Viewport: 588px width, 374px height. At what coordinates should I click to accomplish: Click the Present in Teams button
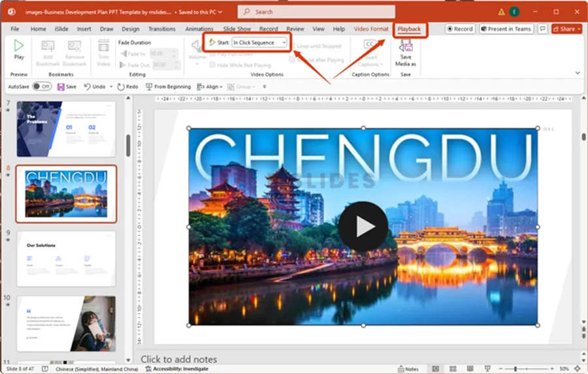click(506, 29)
